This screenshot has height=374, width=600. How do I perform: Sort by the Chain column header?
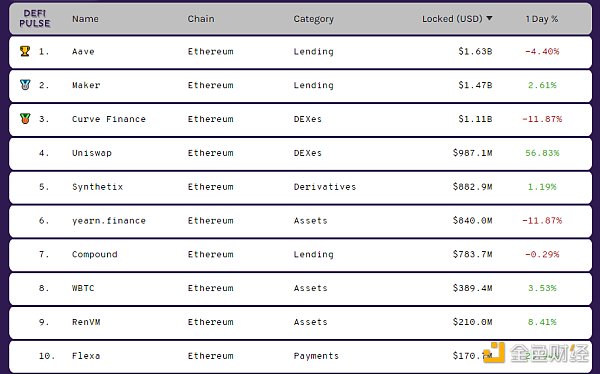[201, 19]
